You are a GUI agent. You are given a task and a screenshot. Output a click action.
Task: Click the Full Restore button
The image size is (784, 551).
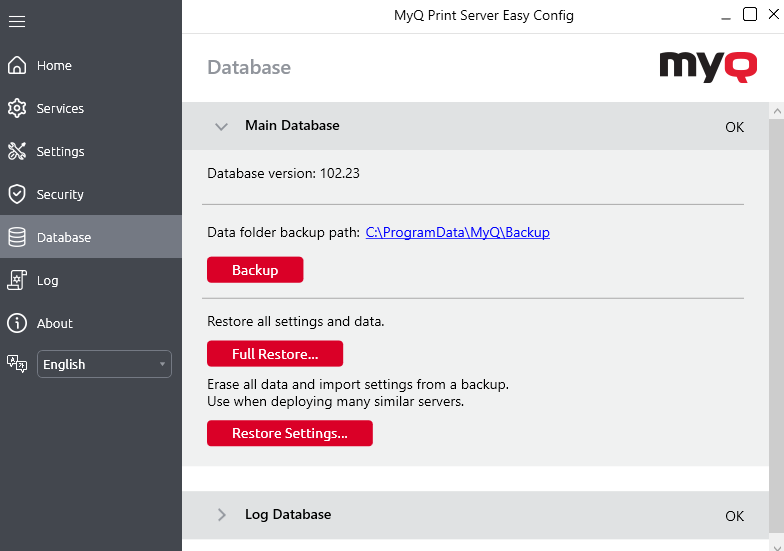tap(275, 354)
